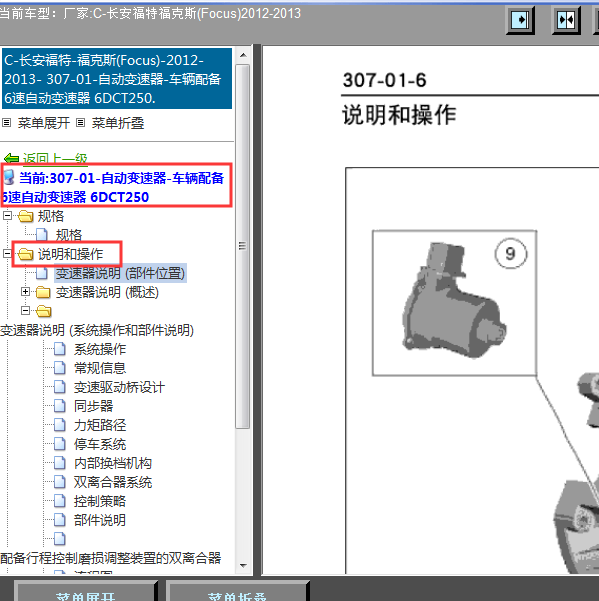Click the 部件说明 page icon
The width and height of the screenshot is (599, 601).
(59, 520)
